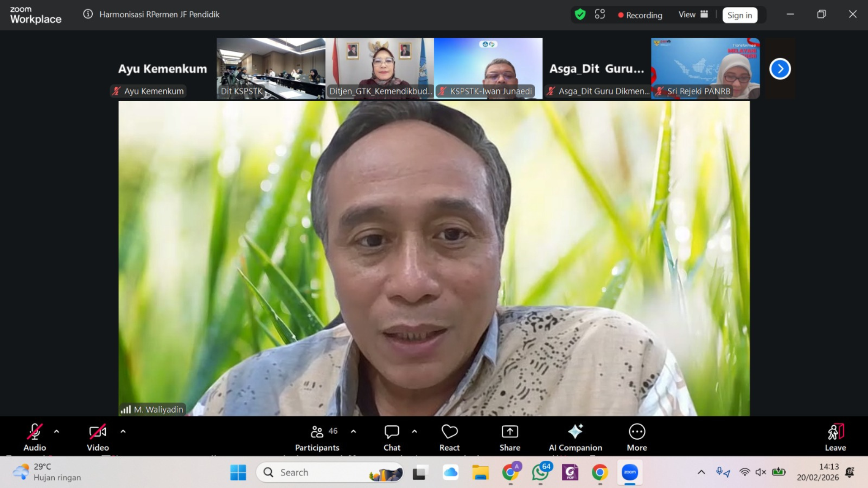Show next participants with blue arrow
This screenshot has width=868, height=488.
coord(780,69)
